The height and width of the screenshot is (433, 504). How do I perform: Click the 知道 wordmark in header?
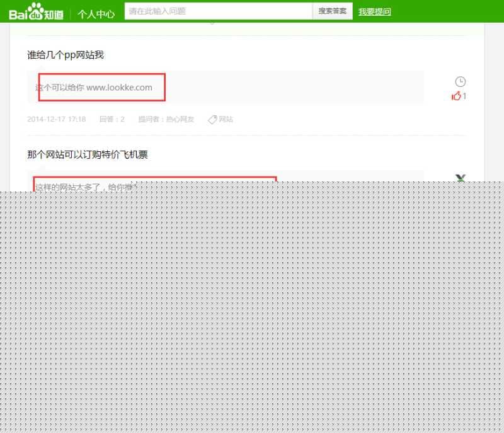tap(53, 13)
